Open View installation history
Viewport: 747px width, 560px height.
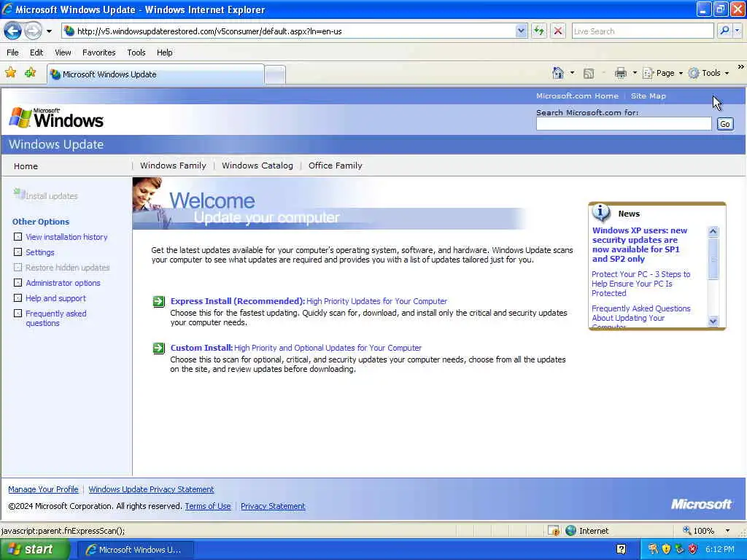point(66,237)
